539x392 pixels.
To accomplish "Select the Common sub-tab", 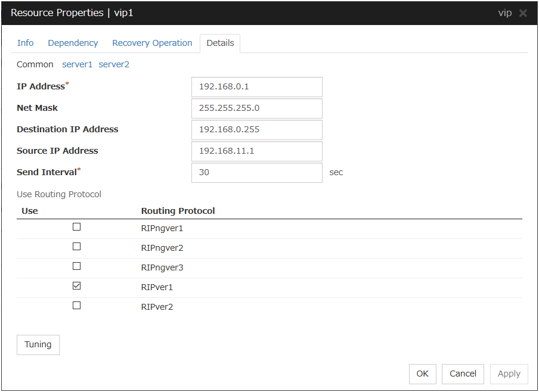I will tap(35, 64).
